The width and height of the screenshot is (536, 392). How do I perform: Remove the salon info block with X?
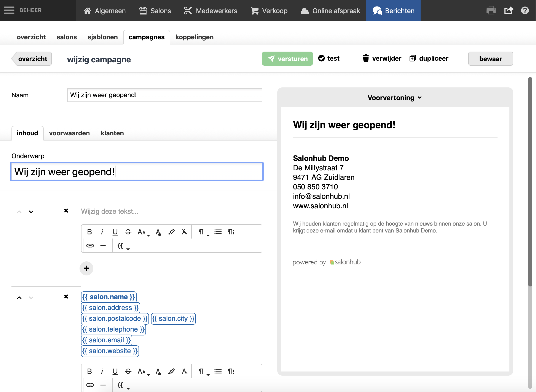click(x=66, y=297)
